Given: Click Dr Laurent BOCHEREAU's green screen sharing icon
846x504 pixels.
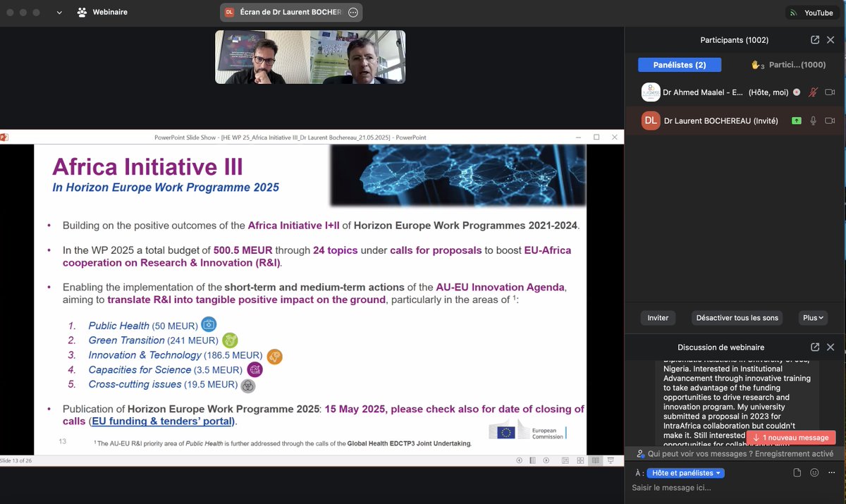Looking at the screenshot, I should point(797,121).
